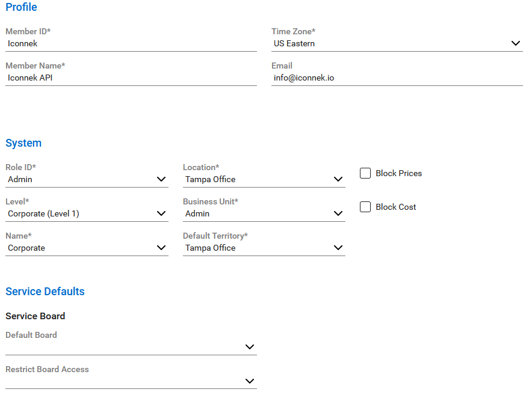Open the Restrict Board Access dropdown
The image size is (532, 404).
(131, 381)
